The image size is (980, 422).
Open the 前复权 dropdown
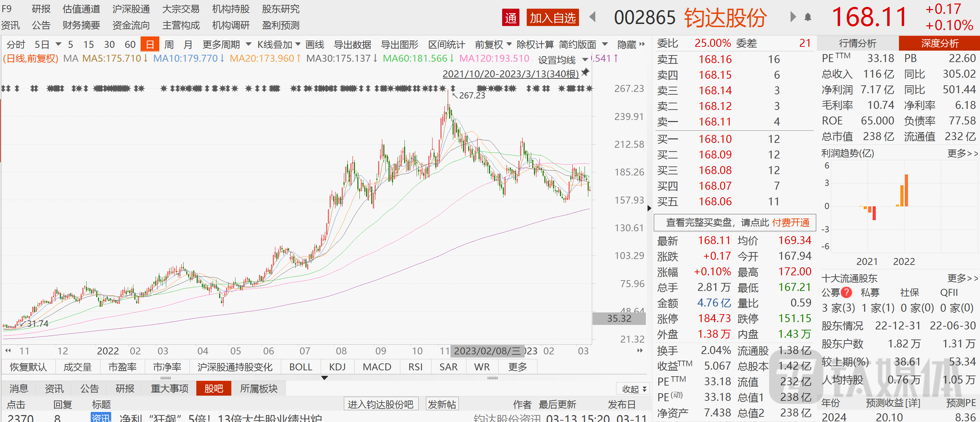pos(493,45)
